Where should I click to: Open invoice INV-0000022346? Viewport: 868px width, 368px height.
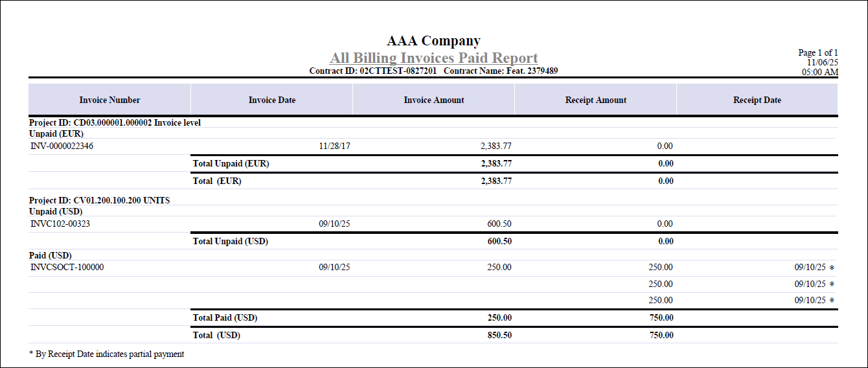pos(62,146)
